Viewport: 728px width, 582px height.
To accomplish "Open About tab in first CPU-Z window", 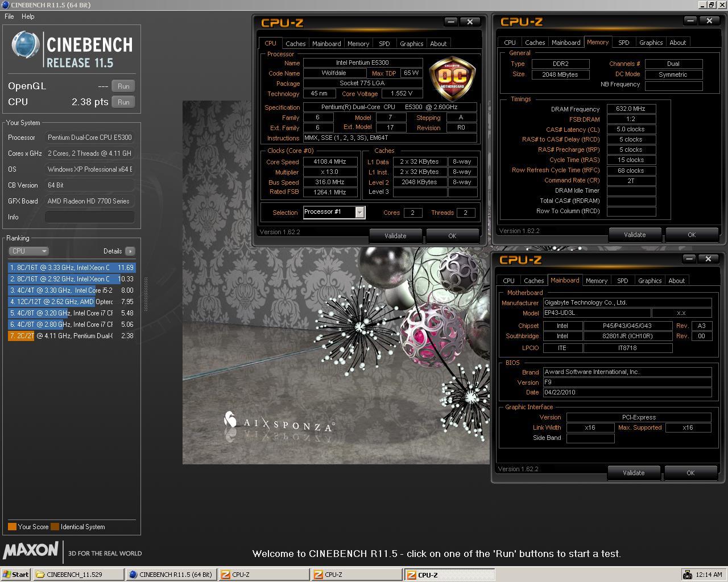I will pyautogui.click(x=439, y=44).
